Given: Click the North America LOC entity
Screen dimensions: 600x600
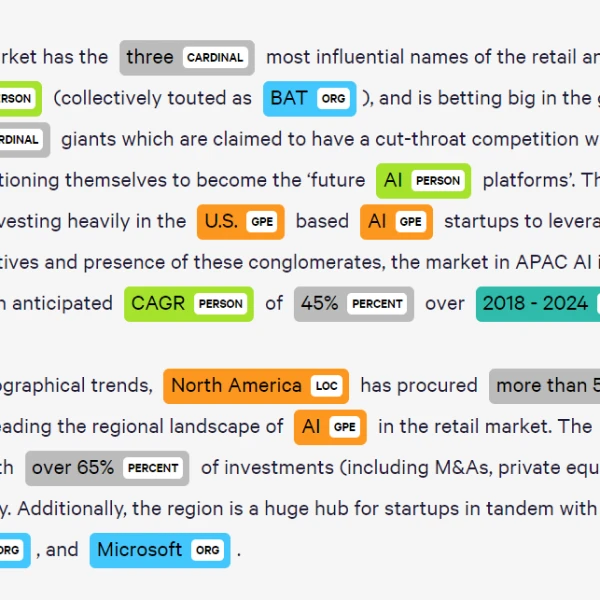Looking at the screenshot, I should [x=256, y=386].
